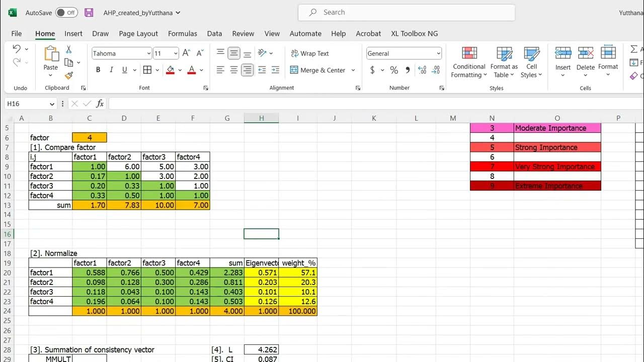Open Conditional Formatting menu
The height and width of the screenshot is (362, 644).
point(469,62)
